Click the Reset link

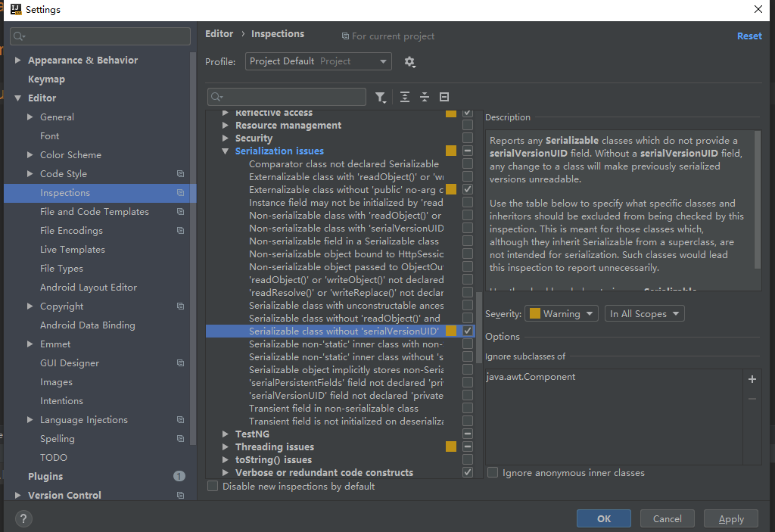point(749,36)
